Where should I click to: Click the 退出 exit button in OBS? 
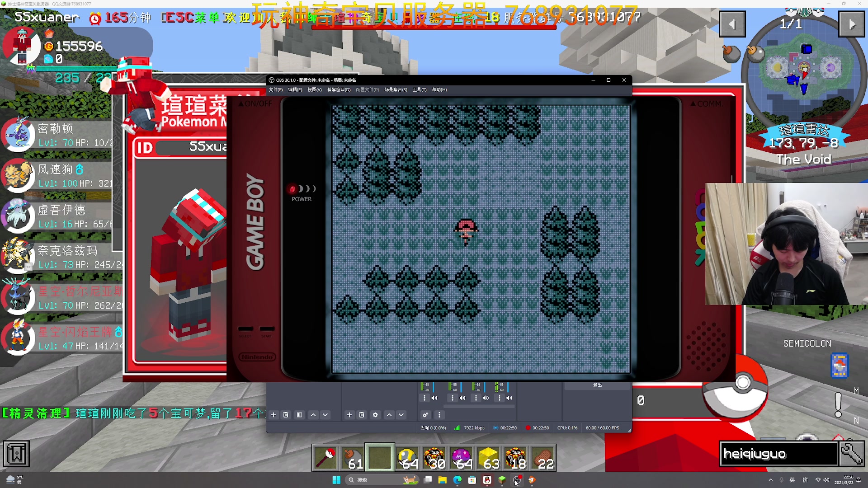(x=597, y=385)
